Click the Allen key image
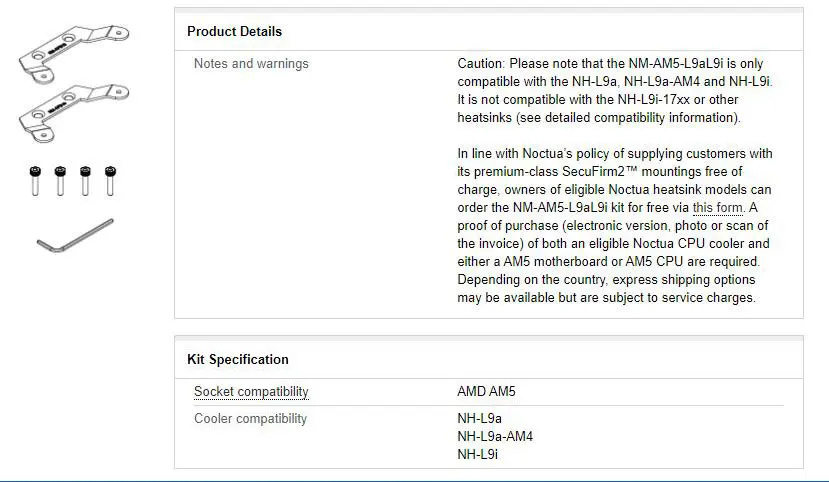This screenshot has height=482, width=829. point(74,236)
